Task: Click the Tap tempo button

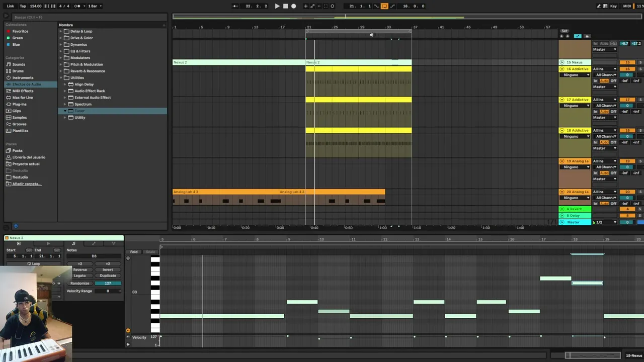Action: tap(23, 6)
